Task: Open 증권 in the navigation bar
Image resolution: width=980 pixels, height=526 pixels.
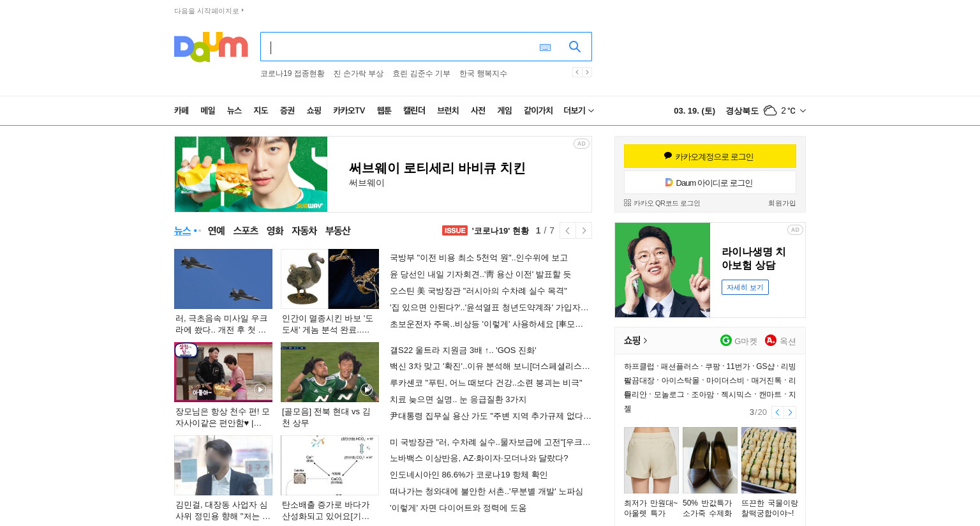Action: pos(287,110)
